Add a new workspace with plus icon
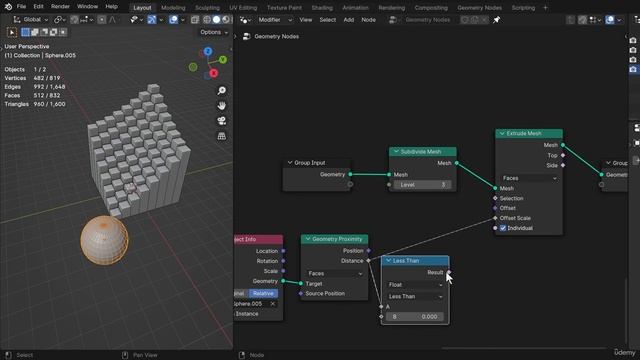The image size is (640, 360). 545,8
